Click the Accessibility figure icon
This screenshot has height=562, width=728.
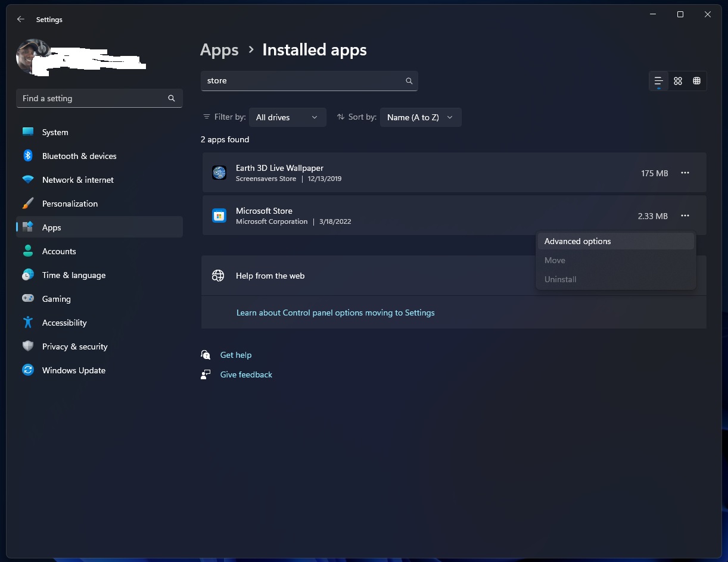point(28,323)
